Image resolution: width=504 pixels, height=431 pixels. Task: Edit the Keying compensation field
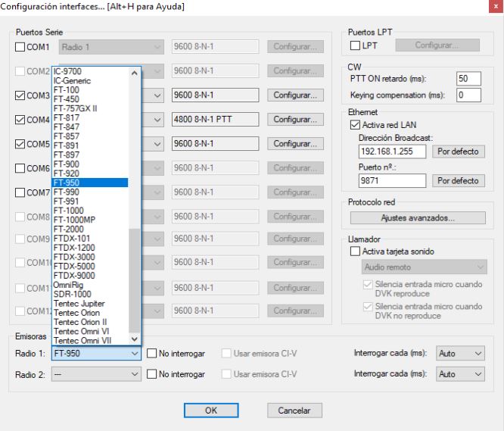(x=468, y=95)
